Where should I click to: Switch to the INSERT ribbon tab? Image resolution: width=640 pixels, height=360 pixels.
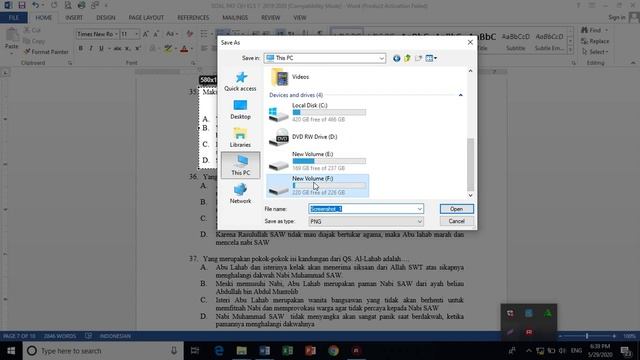pyautogui.click(x=74, y=18)
